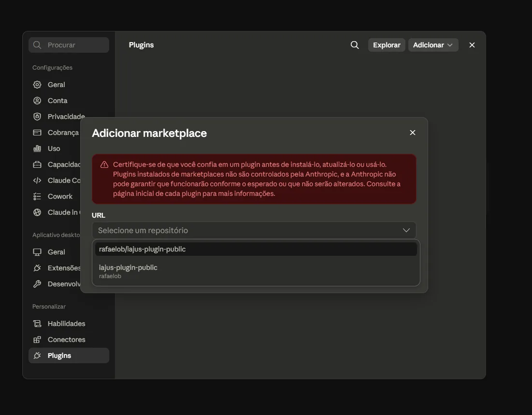Open Geral under Aplicativo desktop

point(55,252)
